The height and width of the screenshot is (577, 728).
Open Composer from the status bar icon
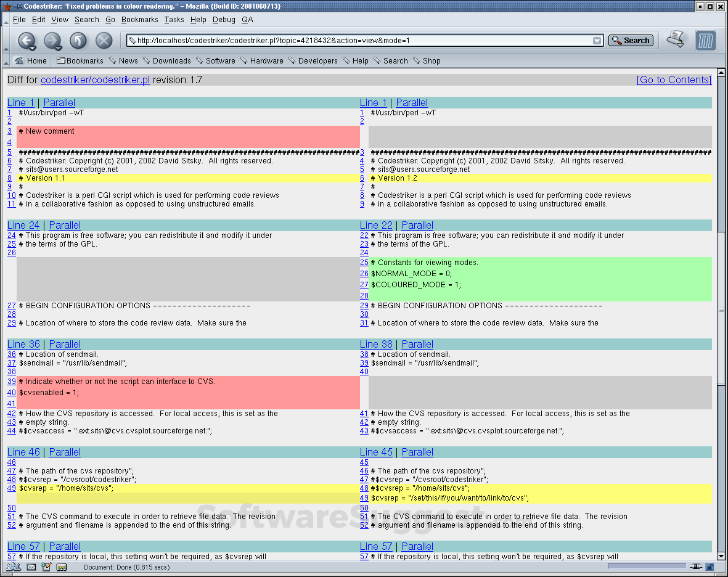coord(46,567)
